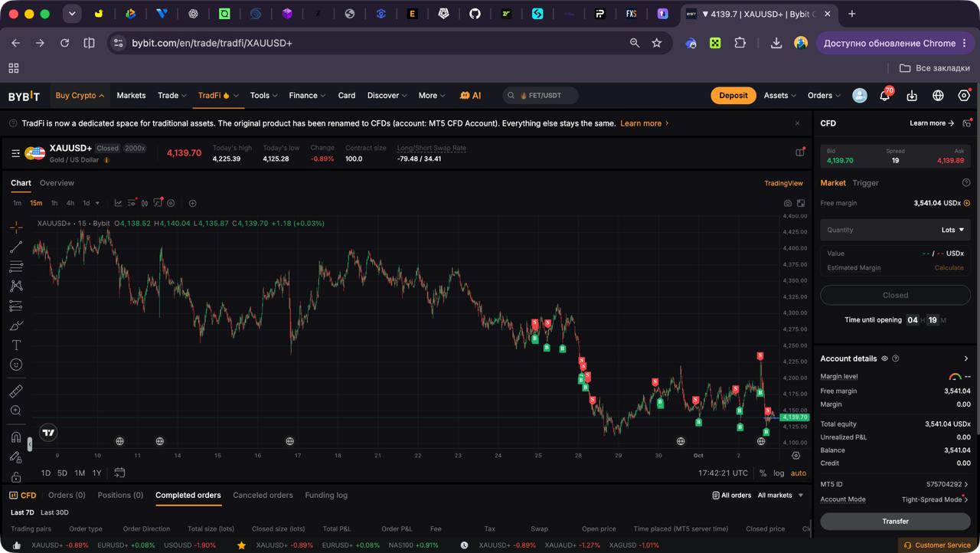This screenshot has width=980, height=553.
Task: Select the trend line drawing tool
Action: [x=16, y=247]
